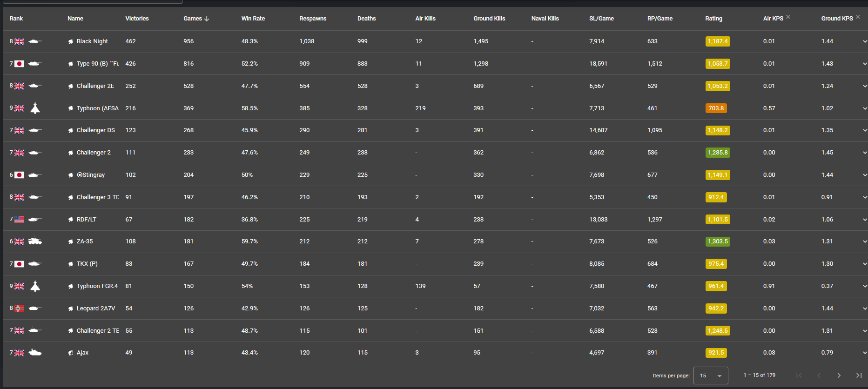The image size is (868, 389).
Task: Remove the Ground KPS column
Action: pyautogui.click(x=858, y=17)
